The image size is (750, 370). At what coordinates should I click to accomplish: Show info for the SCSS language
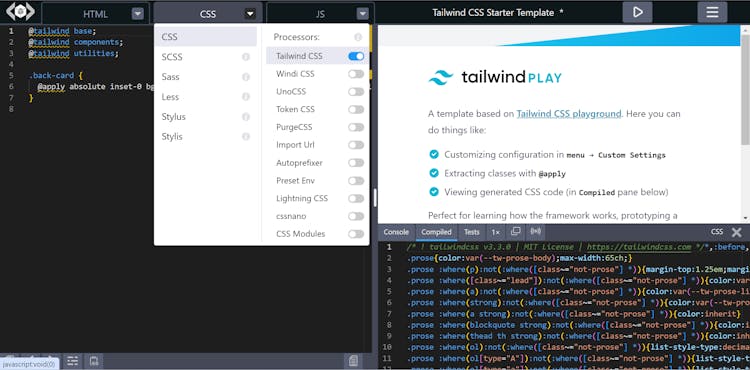[246, 57]
